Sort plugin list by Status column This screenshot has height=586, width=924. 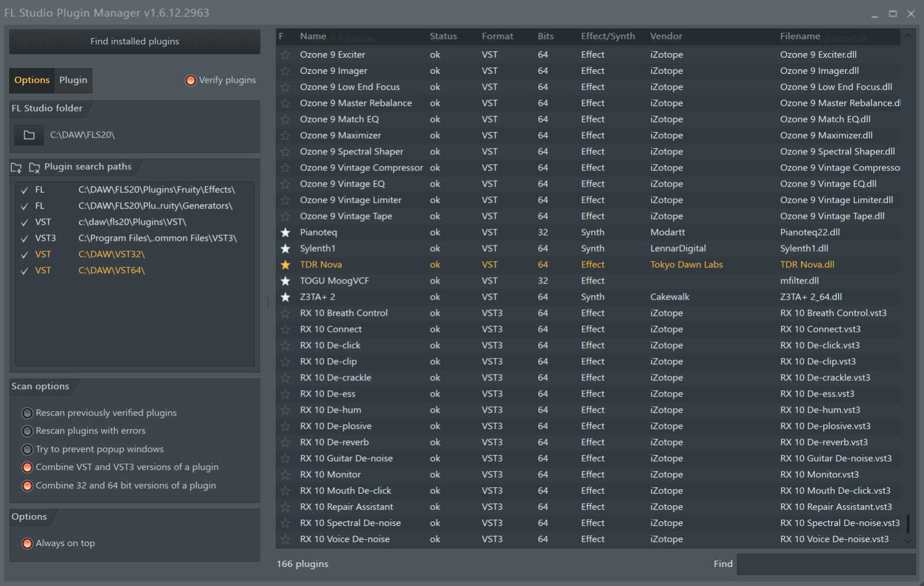tap(443, 36)
